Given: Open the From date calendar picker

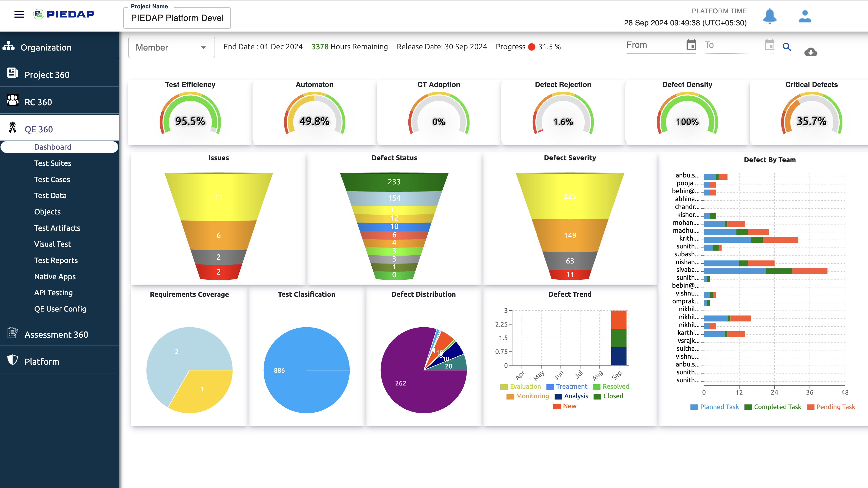Looking at the screenshot, I should (x=691, y=45).
